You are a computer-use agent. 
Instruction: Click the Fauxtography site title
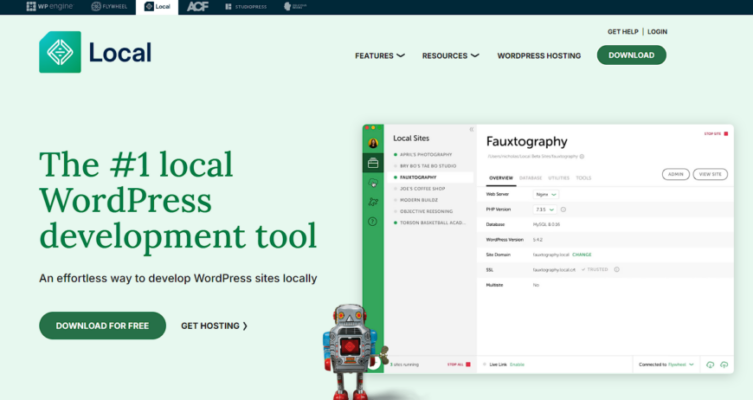[526, 142]
